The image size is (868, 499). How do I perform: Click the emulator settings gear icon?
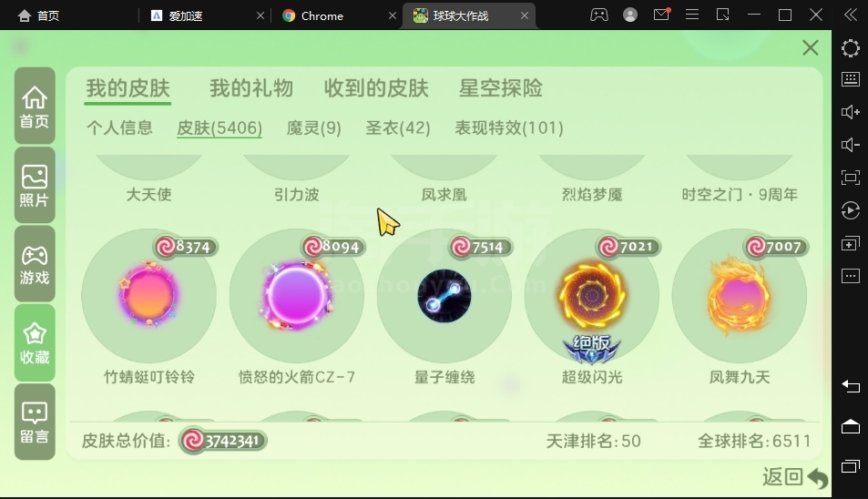click(x=851, y=48)
